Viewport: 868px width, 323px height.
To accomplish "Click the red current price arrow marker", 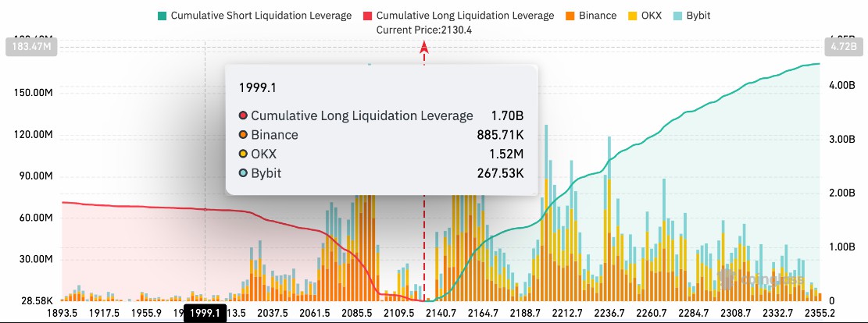I will point(424,48).
